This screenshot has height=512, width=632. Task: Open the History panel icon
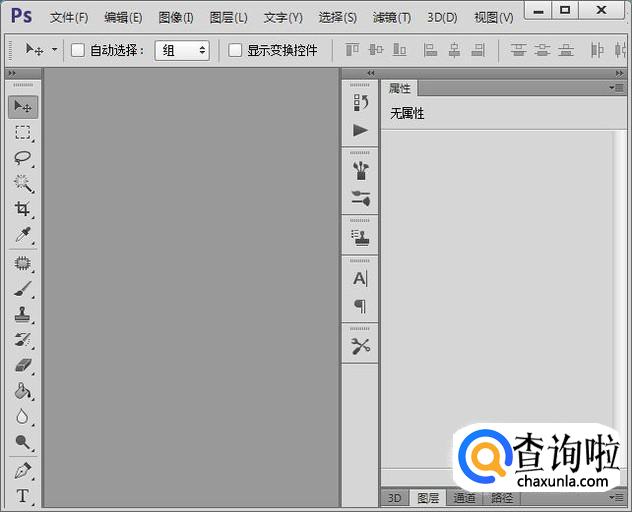(360, 103)
